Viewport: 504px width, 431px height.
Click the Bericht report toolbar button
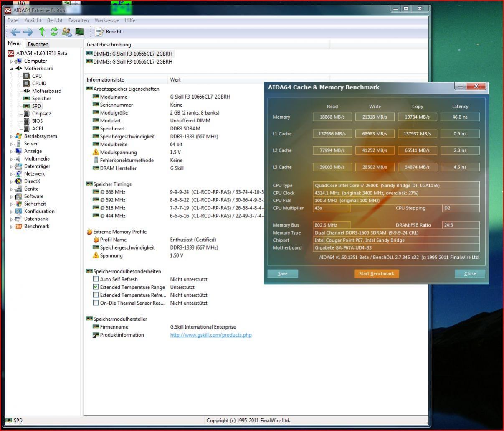[x=109, y=32]
